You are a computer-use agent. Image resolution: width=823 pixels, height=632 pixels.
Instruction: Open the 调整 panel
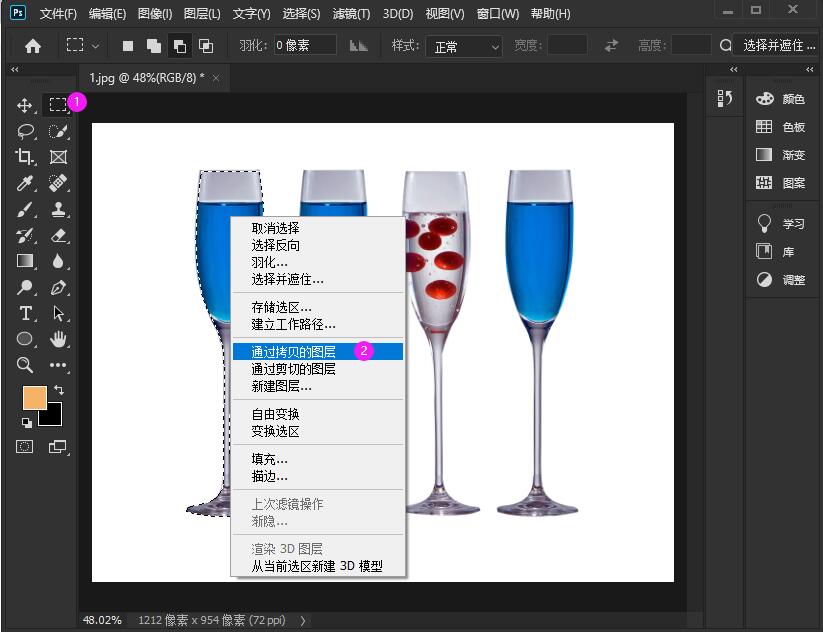pyautogui.click(x=780, y=280)
